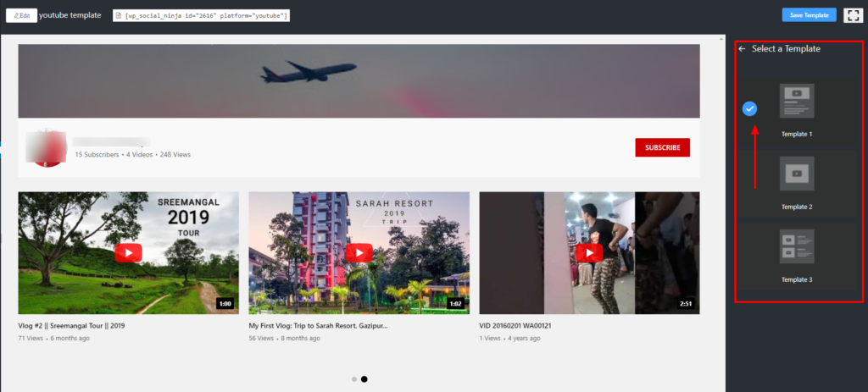868x392 pixels.
Task: Select the Template 2 layout icon
Action: coord(796,174)
